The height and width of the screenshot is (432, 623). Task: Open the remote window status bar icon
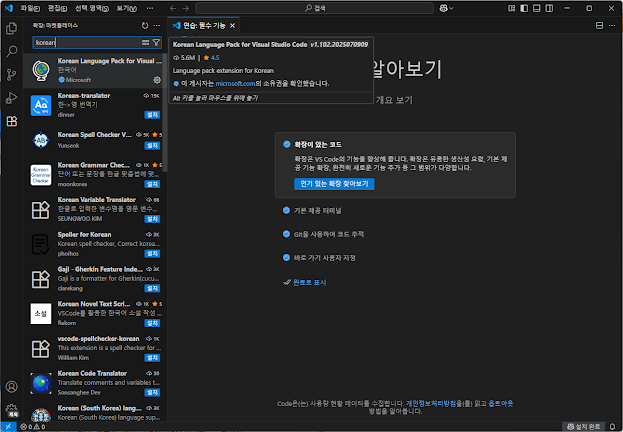click(x=8, y=427)
